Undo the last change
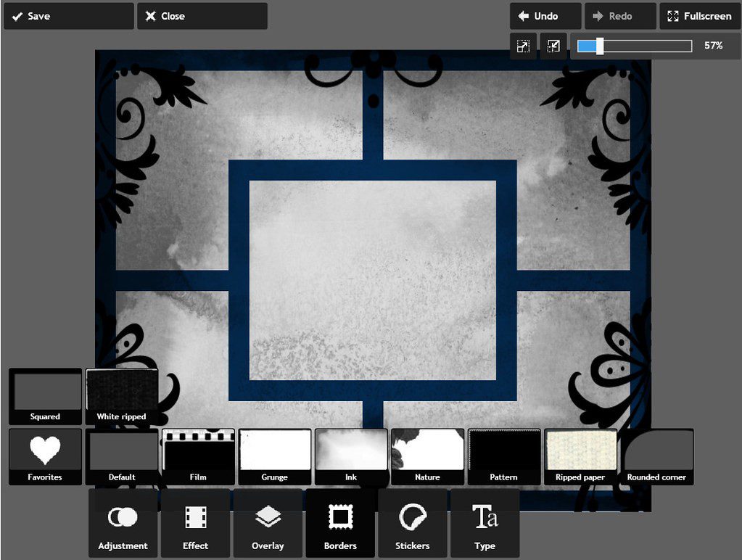 (545, 16)
